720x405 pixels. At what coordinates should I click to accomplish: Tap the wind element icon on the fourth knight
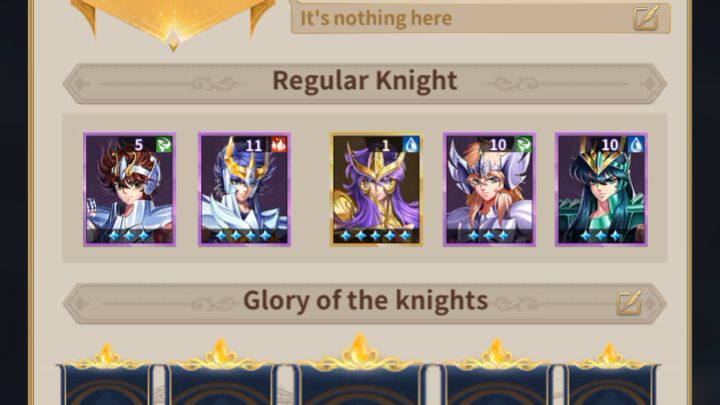[x=524, y=145]
